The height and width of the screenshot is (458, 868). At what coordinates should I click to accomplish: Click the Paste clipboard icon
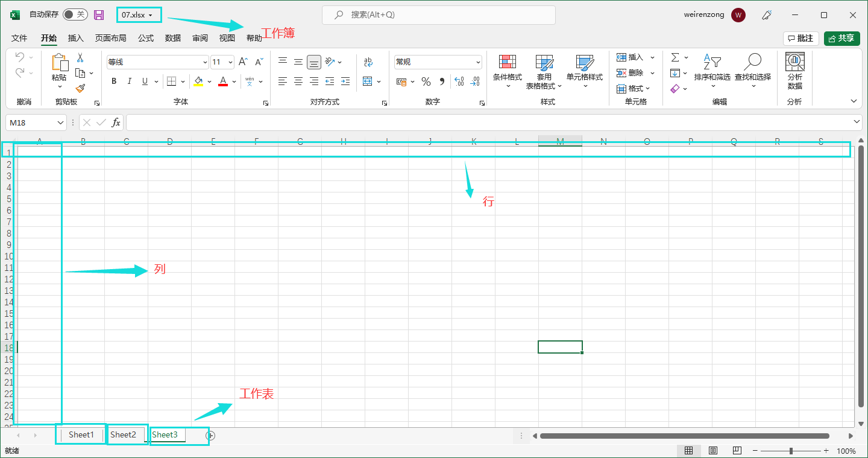(59, 62)
